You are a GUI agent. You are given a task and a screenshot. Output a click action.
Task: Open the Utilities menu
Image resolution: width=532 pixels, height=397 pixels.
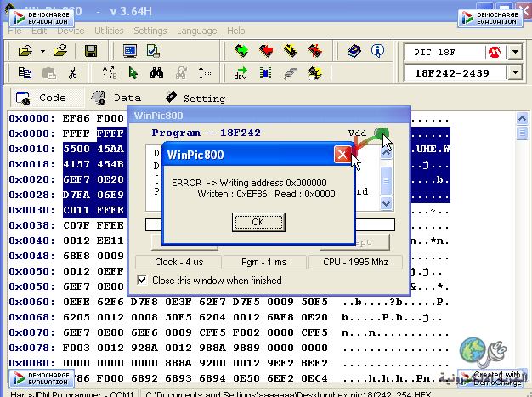(109, 31)
